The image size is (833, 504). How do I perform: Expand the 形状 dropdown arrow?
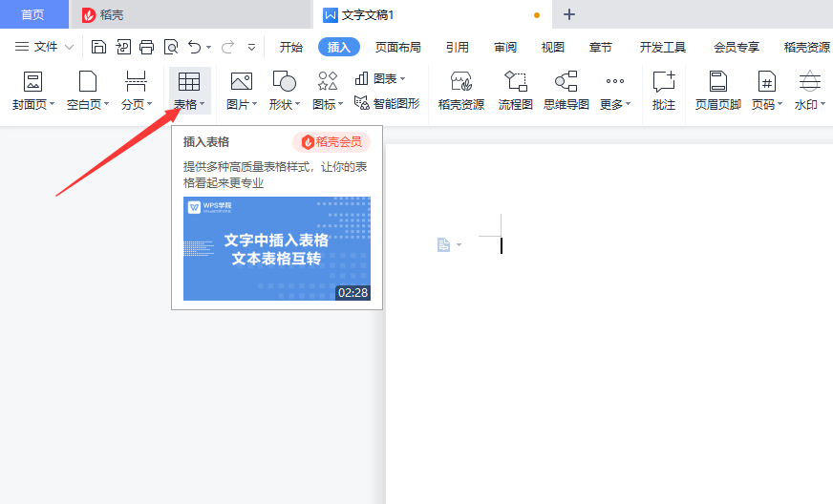click(297, 104)
